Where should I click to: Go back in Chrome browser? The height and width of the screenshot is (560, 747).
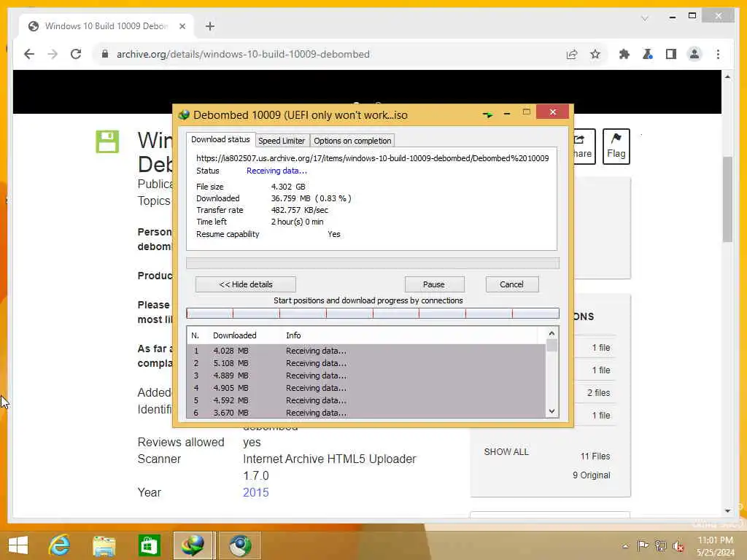pyautogui.click(x=29, y=54)
